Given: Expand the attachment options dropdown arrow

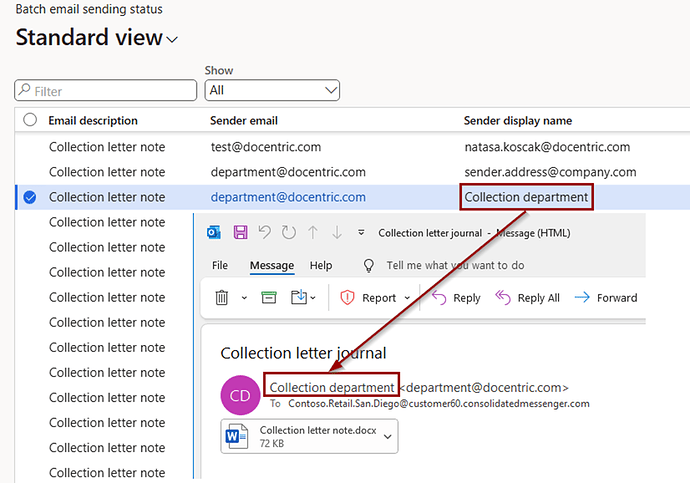Looking at the screenshot, I should [388, 437].
